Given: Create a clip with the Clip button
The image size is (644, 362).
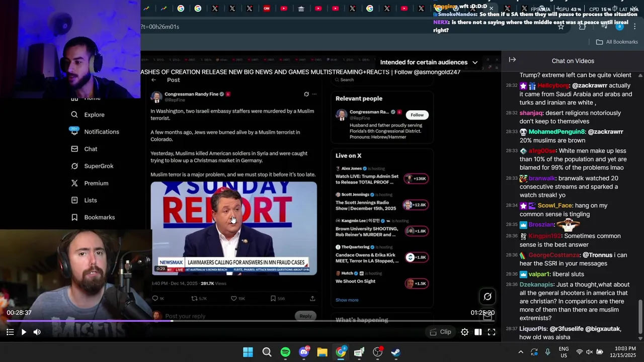Looking at the screenshot, I should tap(440, 332).
